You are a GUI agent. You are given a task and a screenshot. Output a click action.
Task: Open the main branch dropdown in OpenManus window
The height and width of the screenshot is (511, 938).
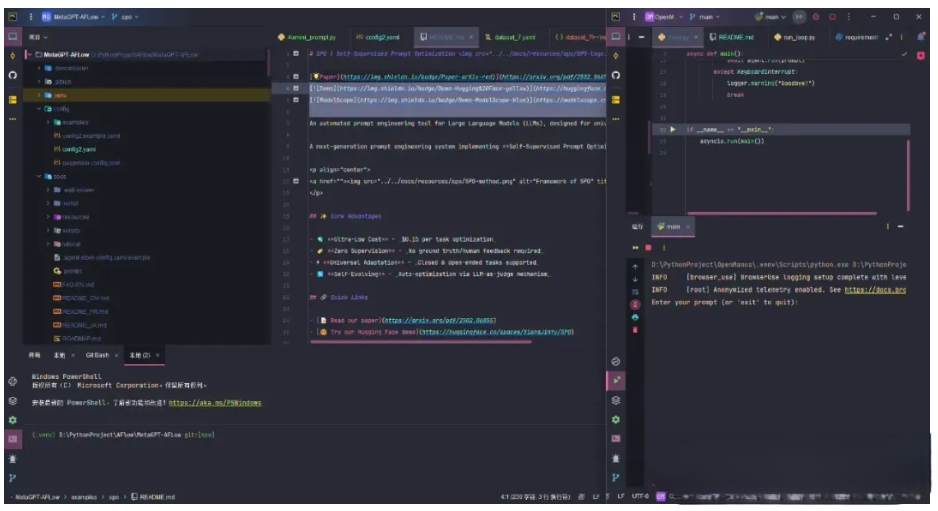(705, 17)
